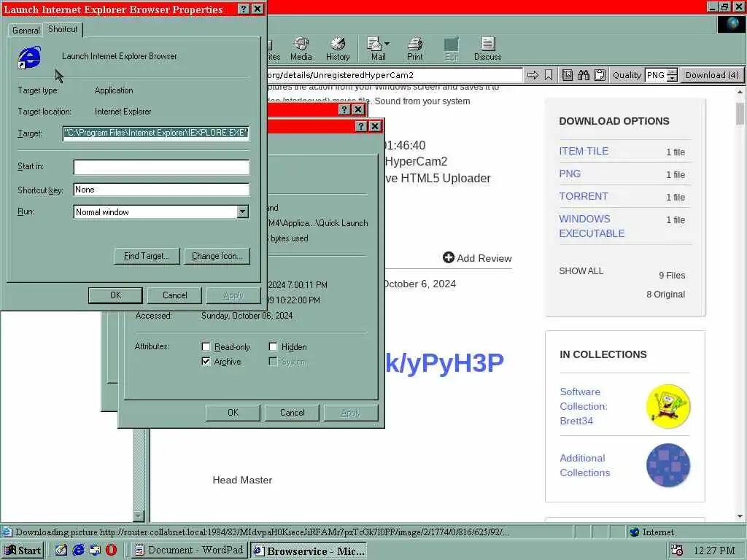This screenshot has width=747, height=560.
Task: Click the system tray scheduler icon
Action: pyautogui.click(x=677, y=551)
